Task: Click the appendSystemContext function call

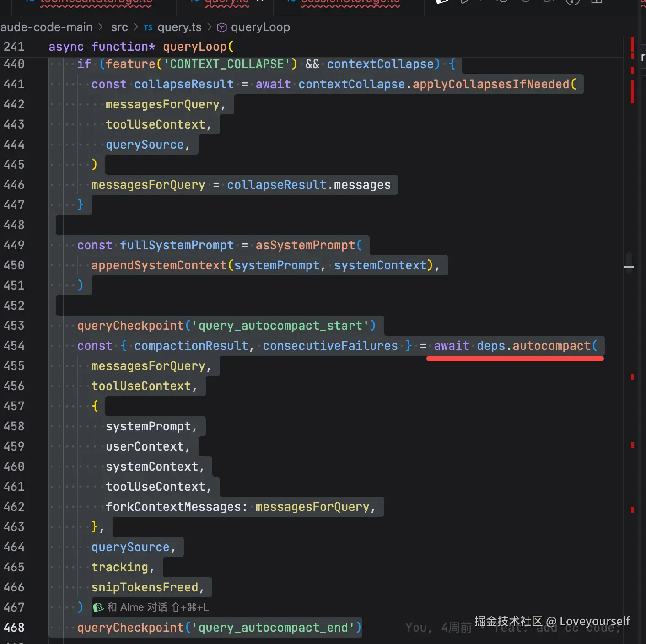Action: (159, 265)
